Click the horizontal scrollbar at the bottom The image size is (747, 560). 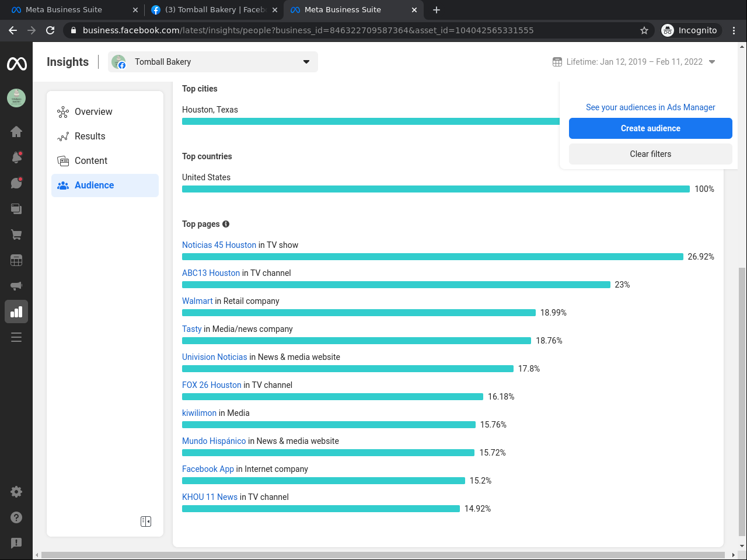point(383,555)
